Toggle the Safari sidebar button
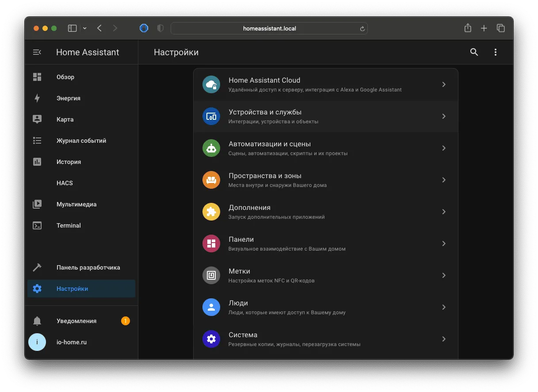This screenshot has width=538, height=392. (x=72, y=28)
